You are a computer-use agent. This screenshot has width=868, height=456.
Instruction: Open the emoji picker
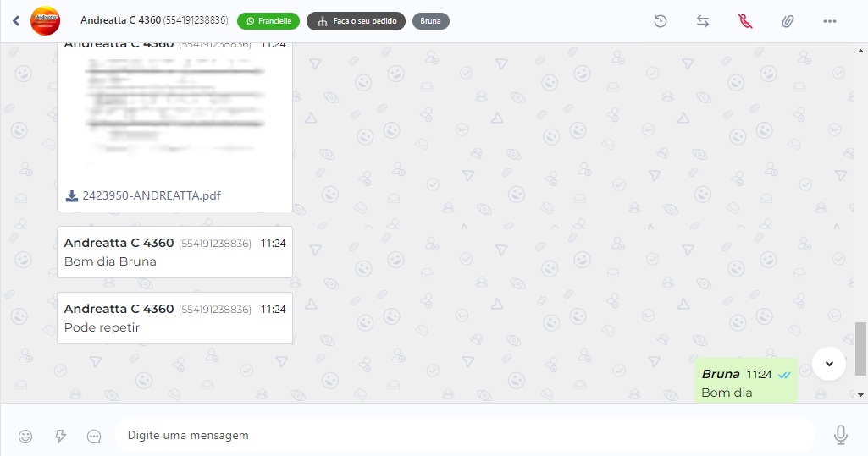[25, 436]
